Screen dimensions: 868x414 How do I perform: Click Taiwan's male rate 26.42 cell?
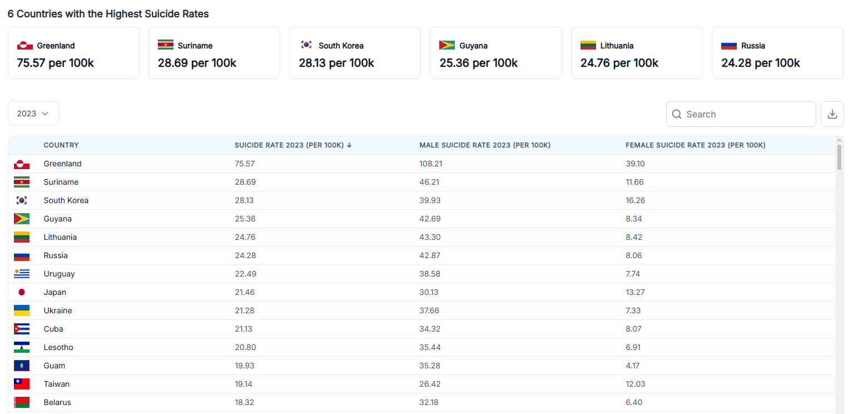(430, 384)
